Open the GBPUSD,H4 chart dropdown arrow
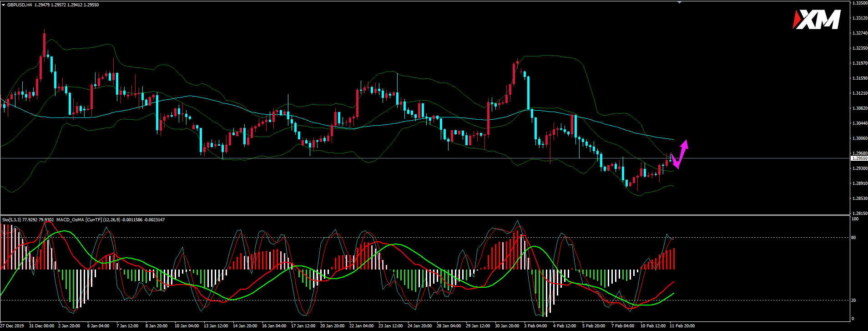The height and width of the screenshot is (331, 868). [3, 5]
